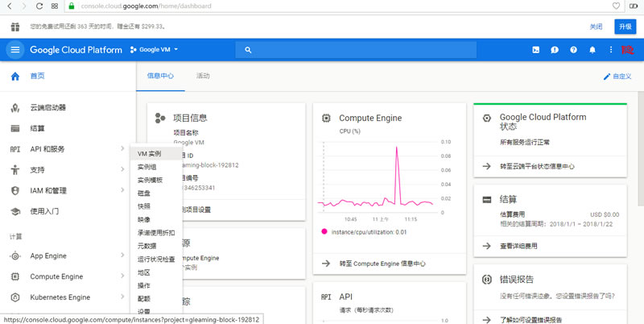Open the hamburger navigation menu

(15, 50)
